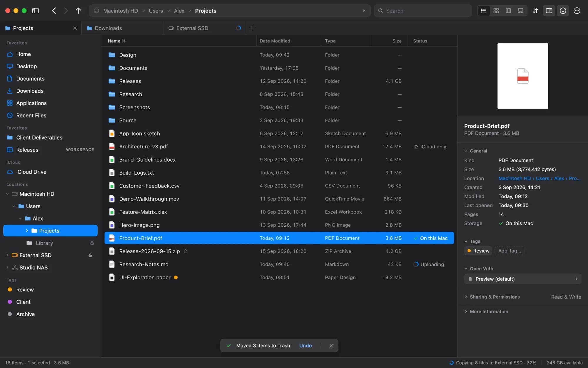The width and height of the screenshot is (588, 368).
Task: Open the downloads activity button
Action: (563, 11)
